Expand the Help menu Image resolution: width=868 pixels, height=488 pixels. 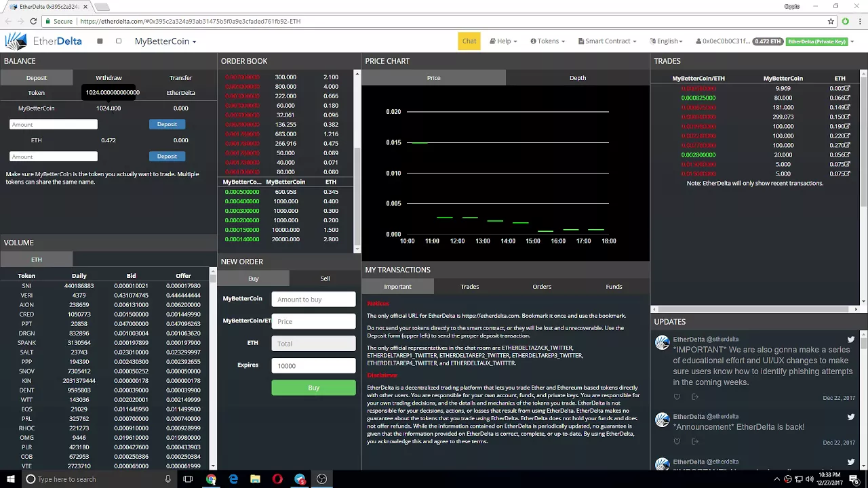[503, 41]
